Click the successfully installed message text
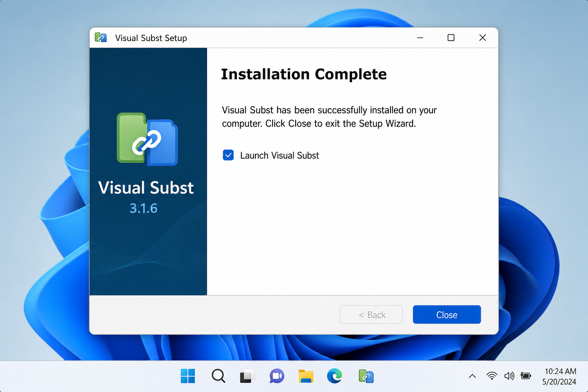 pyautogui.click(x=329, y=117)
